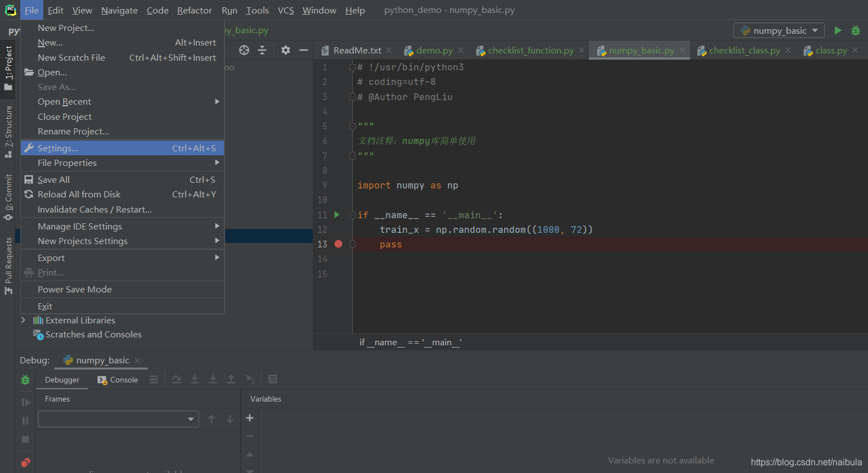The width and height of the screenshot is (868, 473).
Task: Select Scratches and Consoles tree item
Action: pyautogui.click(x=93, y=334)
